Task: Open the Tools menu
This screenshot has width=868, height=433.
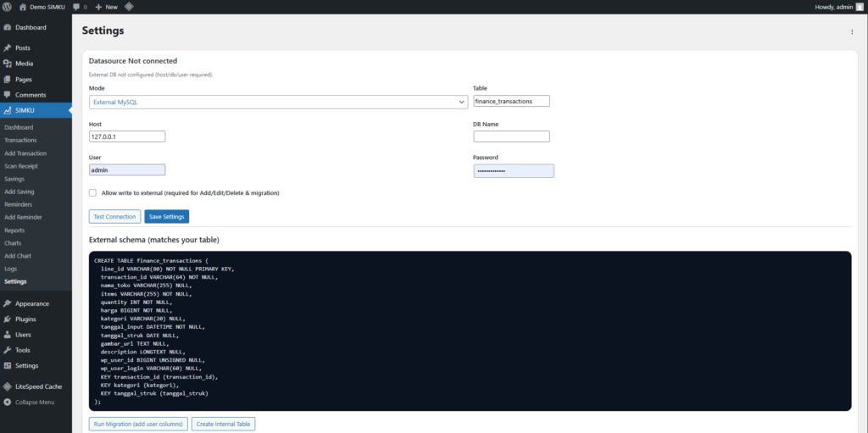Action: 36,350
